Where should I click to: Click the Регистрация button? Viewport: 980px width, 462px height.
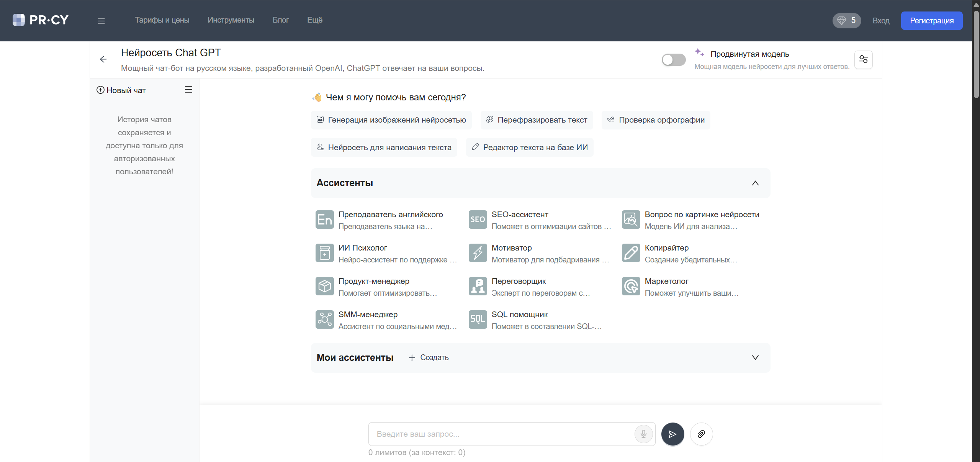pos(931,21)
